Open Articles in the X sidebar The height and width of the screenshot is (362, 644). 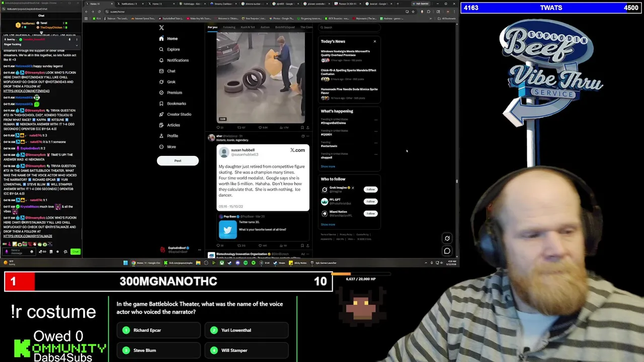[x=169, y=125]
